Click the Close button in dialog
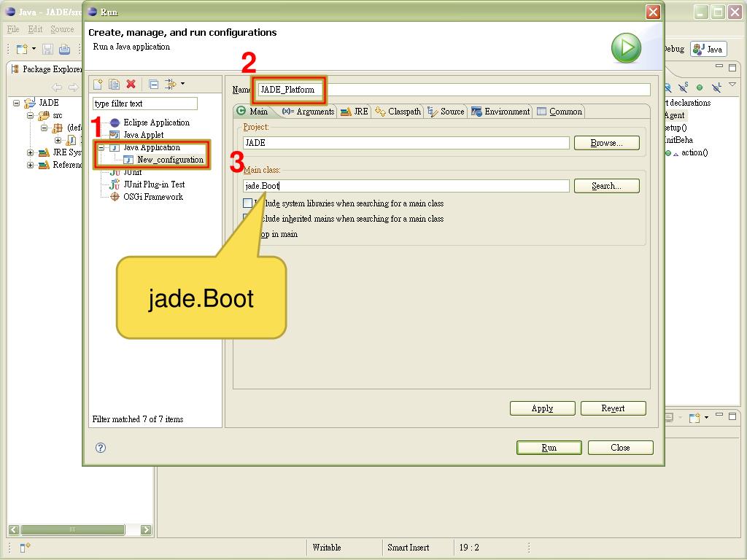 (620, 448)
